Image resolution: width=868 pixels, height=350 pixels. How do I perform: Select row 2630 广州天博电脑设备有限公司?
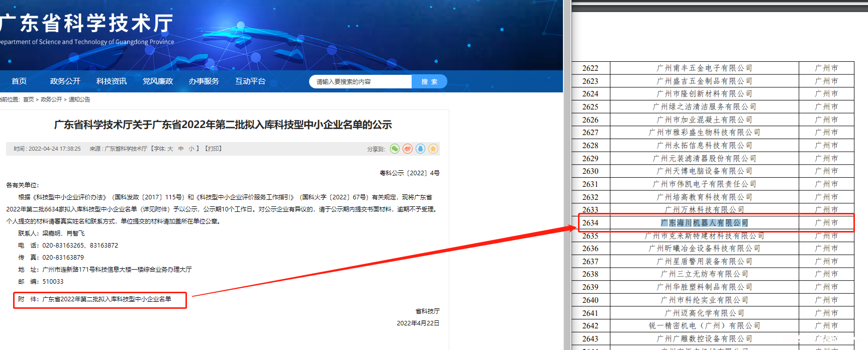tap(713, 171)
